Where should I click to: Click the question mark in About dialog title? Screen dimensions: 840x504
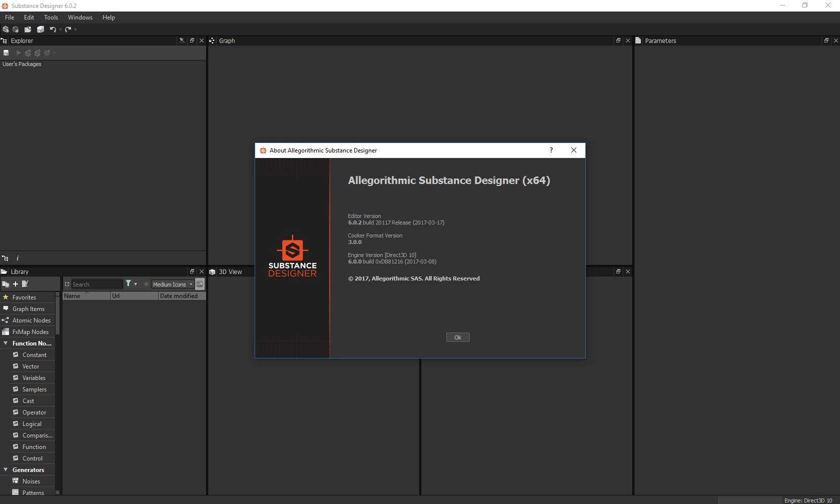551,150
